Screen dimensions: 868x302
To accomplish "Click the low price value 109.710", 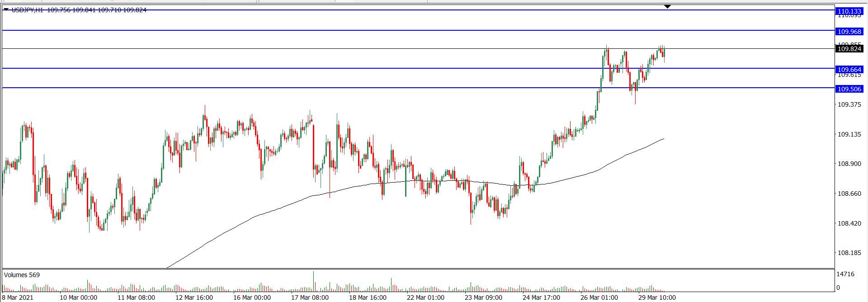I will pyautogui.click(x=109, y=10).
